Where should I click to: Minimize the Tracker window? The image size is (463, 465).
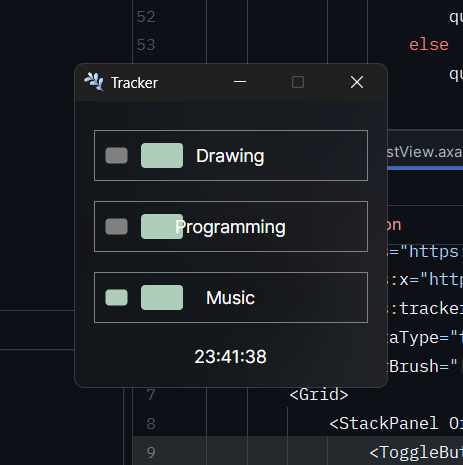pyautogui.click(x=240, y=82)
